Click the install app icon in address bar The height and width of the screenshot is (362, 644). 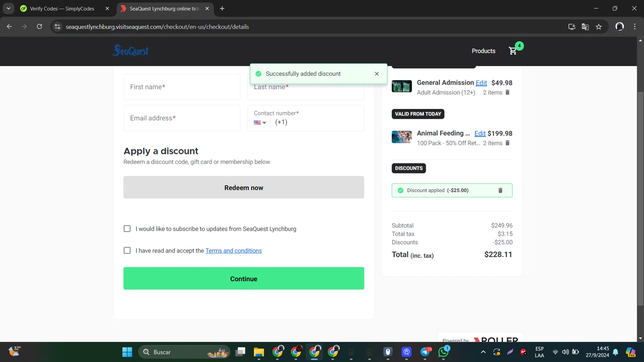click(x=571, y=27)
